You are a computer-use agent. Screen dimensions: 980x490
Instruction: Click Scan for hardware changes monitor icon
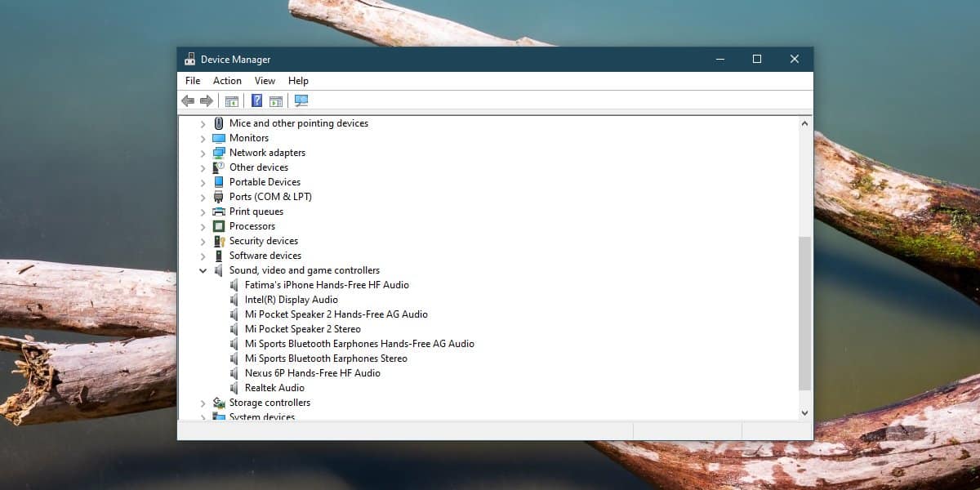[x=301, y=100]
